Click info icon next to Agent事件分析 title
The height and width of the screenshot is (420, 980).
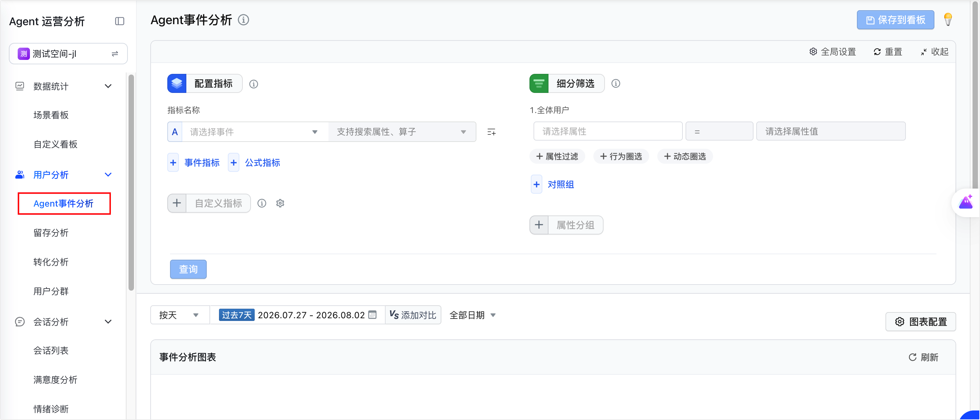243,20
